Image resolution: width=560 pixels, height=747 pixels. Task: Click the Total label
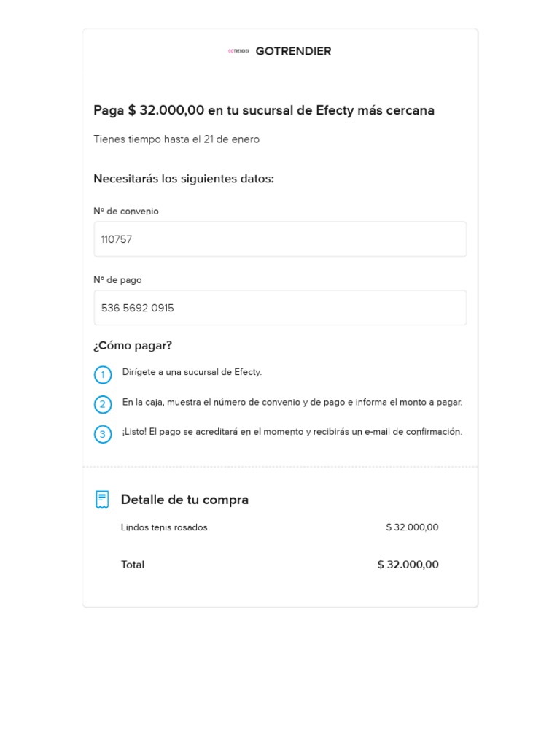(133, 565)
